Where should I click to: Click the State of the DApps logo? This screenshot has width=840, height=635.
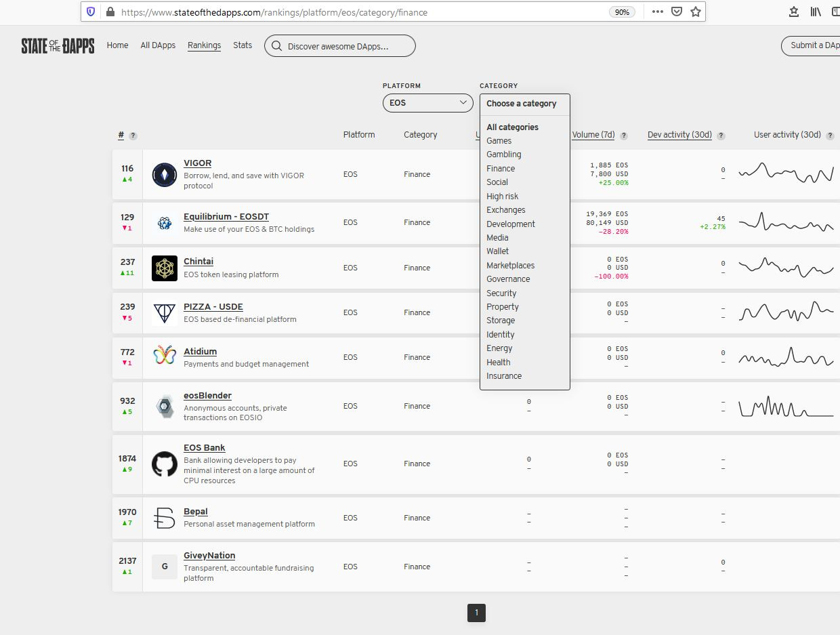pos(58,45)
